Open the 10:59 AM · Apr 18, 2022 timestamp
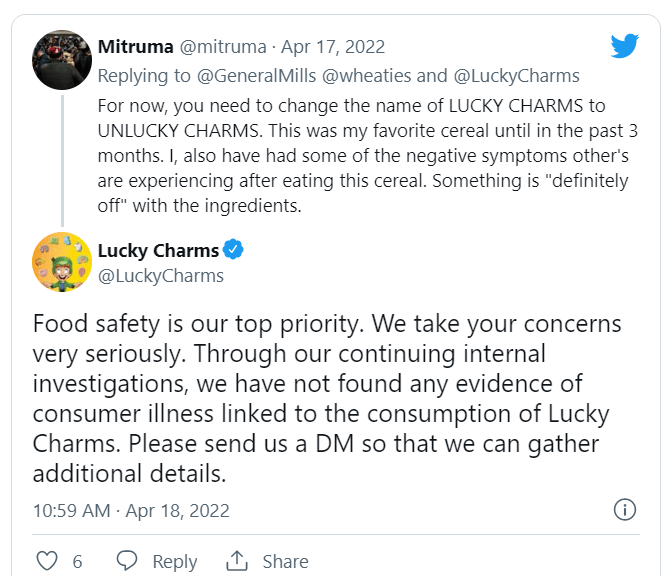This screenshot has height=576, width=668. click(131, 510)
